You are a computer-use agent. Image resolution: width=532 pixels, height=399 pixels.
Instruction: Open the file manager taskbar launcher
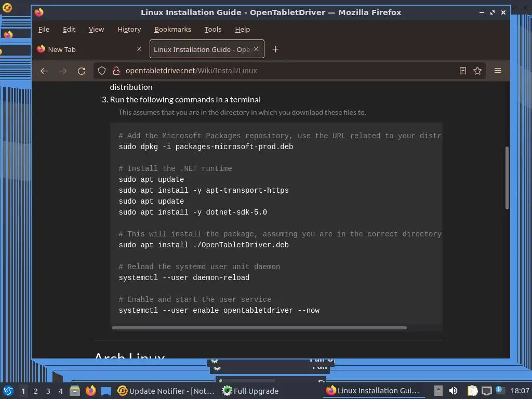point(75,391)
